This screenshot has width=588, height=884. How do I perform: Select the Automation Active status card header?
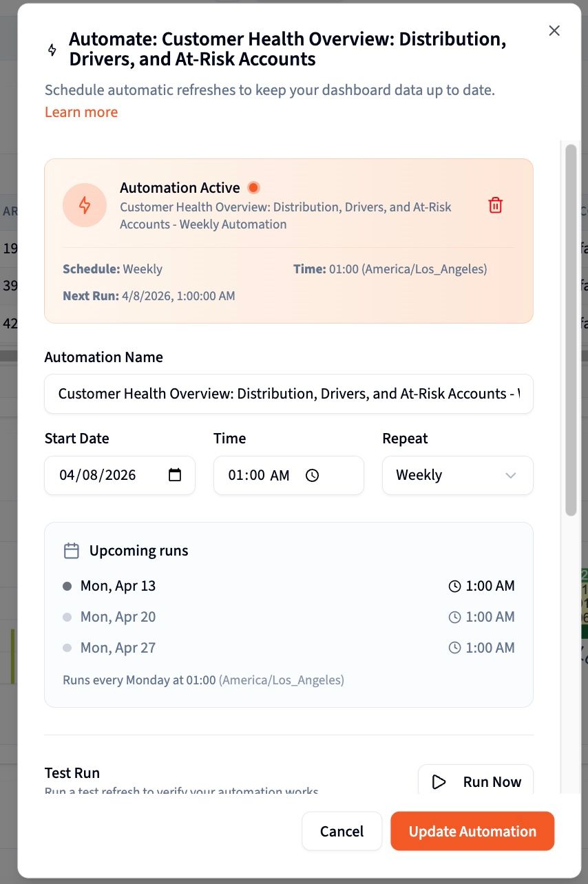coord(179,187)
